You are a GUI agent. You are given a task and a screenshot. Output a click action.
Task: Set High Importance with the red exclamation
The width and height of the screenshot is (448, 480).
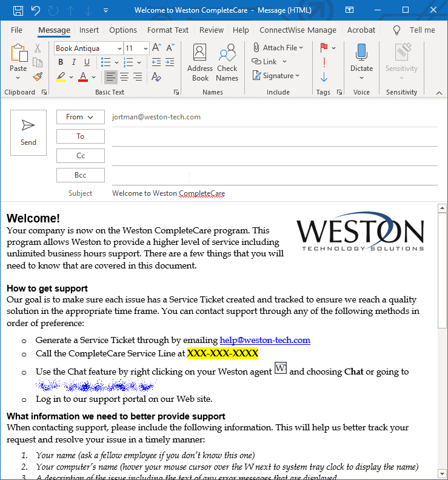[324, 62]
